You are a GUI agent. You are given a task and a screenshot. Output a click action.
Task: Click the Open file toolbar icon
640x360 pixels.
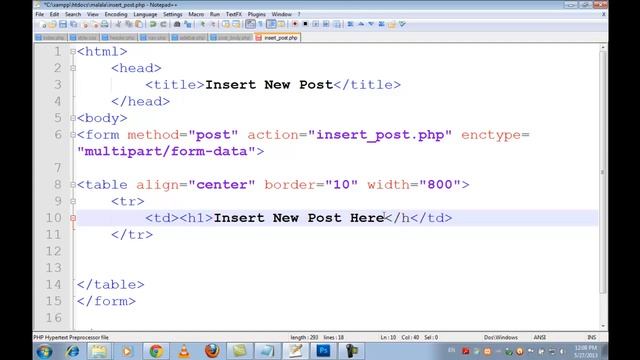click(x=53, y=24)
